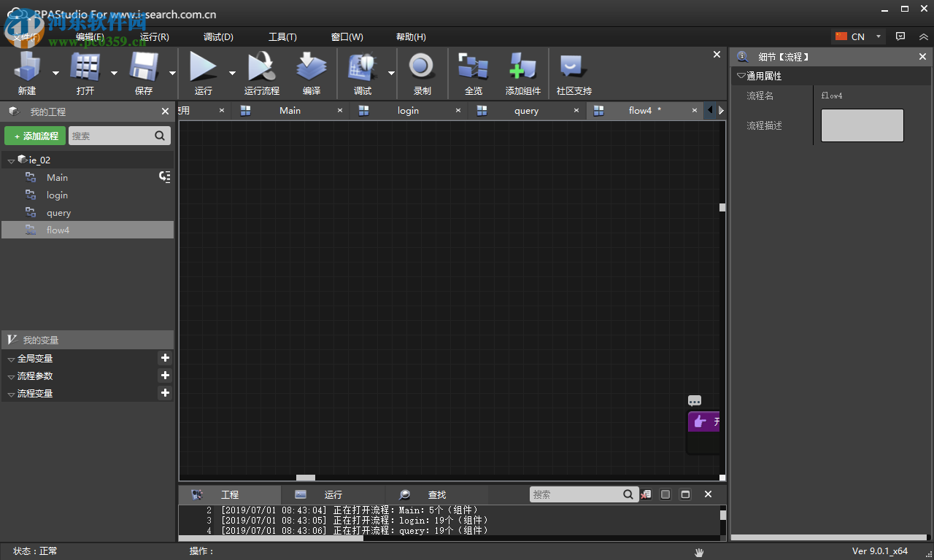Click the 流程描述 text field
Screen dimensions: 934x560
pyautogui.click(x=862, y=125)
